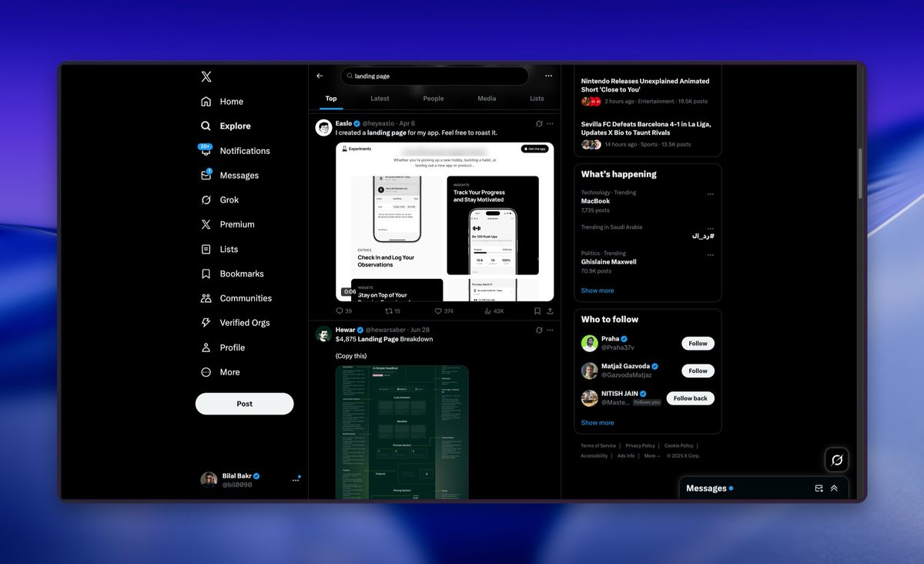Open options for the MacBook trend
The width and height of the screenshot is (924, 564).
click(x=710, y=194)
